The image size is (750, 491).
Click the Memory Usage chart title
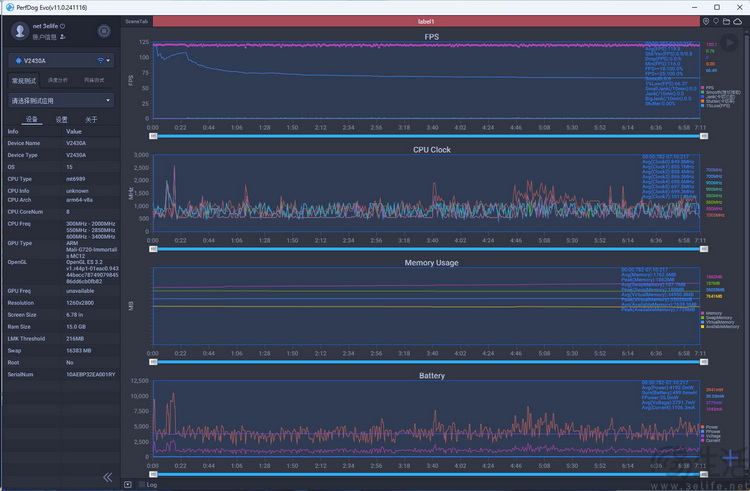(431, 262)
